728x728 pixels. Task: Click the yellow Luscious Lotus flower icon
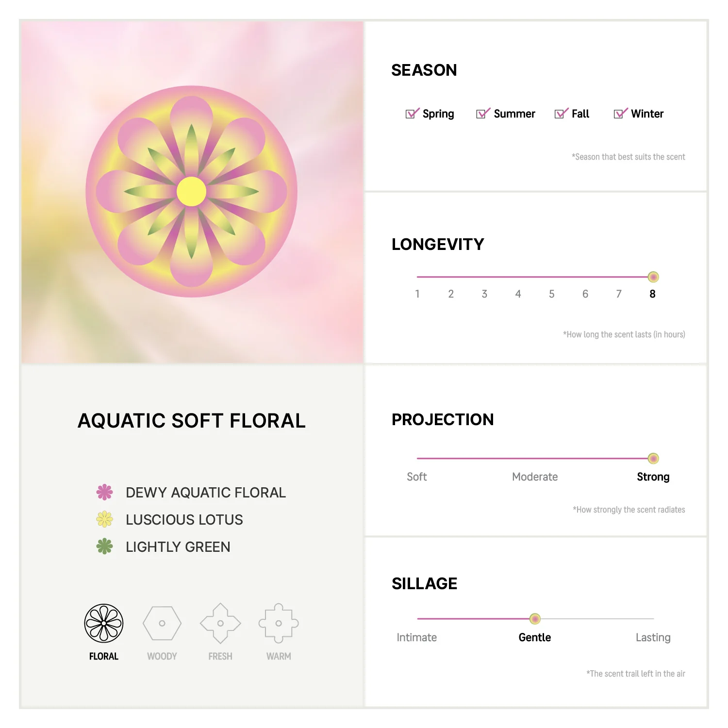pyautogui.click(x=104, y=519)
